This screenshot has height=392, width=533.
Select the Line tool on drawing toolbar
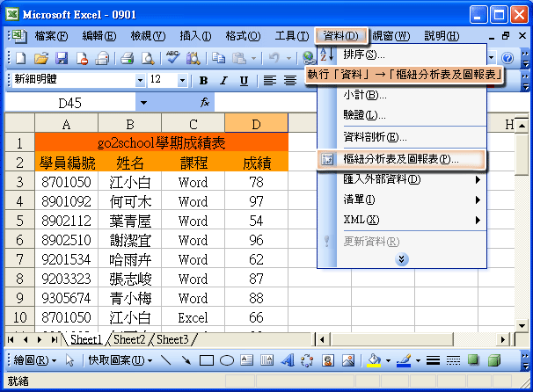pyautogui.click(x=165, y=359)
